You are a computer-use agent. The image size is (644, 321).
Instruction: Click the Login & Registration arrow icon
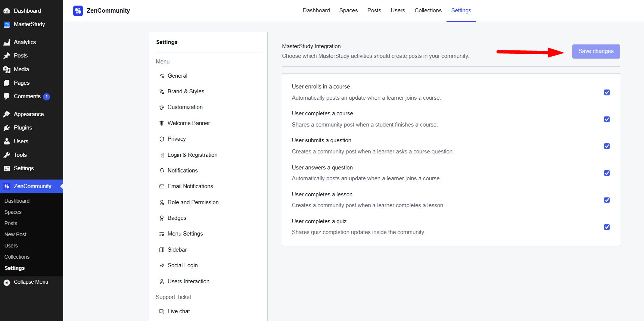[162, 155]
